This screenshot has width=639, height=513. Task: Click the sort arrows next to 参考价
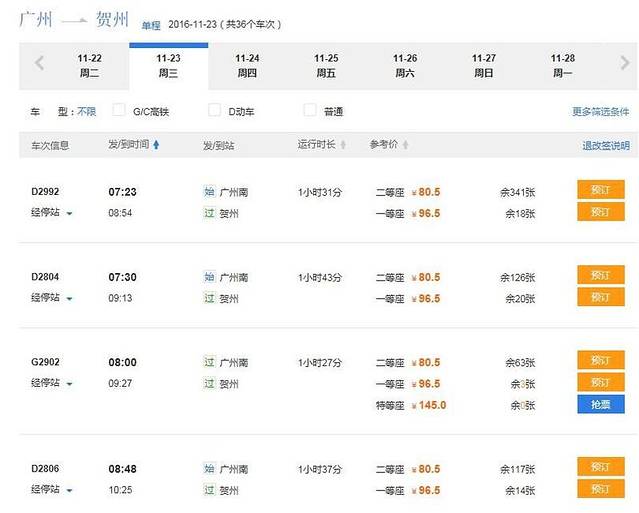coord(405,145)
